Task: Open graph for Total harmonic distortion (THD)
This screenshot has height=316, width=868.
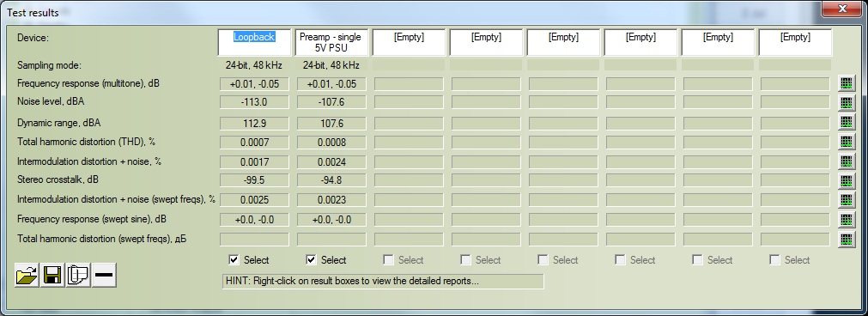Action: coord(847,143)
